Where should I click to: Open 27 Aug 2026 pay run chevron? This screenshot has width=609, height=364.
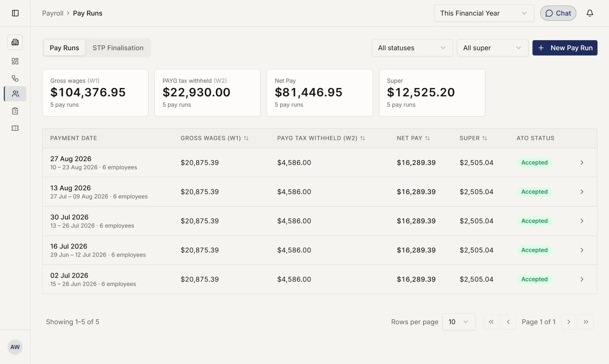tap(582, 163)
